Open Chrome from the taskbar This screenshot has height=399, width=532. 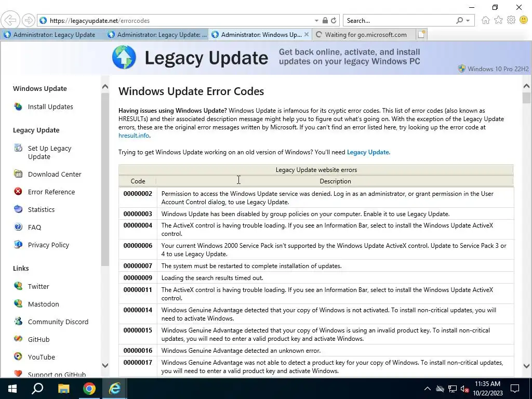pos(89,389)
